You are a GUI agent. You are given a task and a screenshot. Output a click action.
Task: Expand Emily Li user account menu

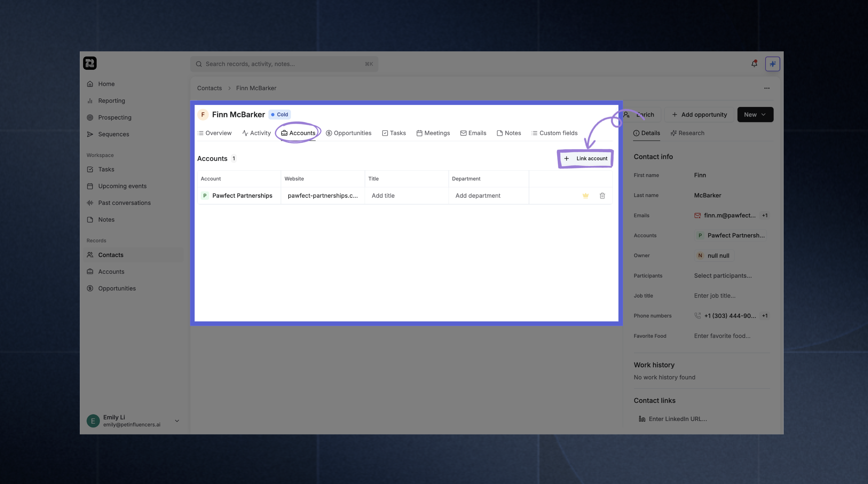(177, 421)
